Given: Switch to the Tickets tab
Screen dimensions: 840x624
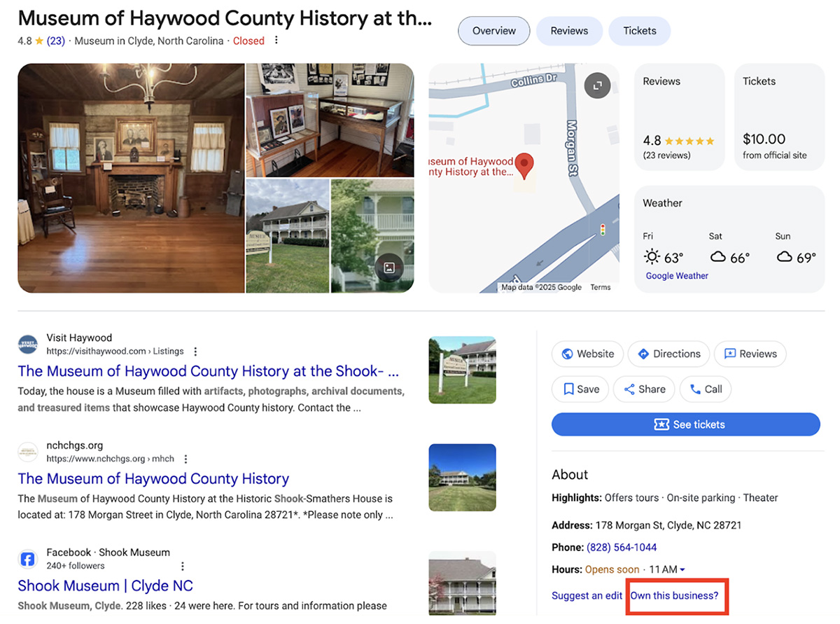Looking at the screenshot, I should click(x=640, y=31).
